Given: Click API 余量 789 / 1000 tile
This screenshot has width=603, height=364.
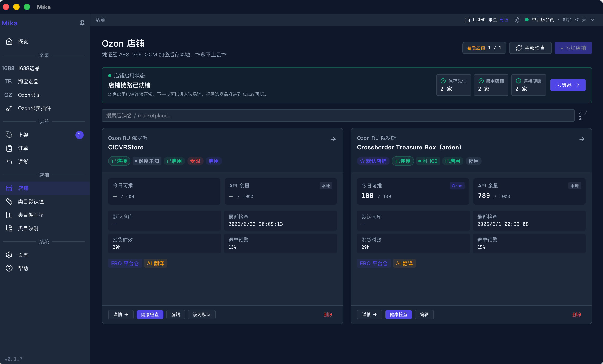Looking at the screenshot, I should click(x=529, y=191).
